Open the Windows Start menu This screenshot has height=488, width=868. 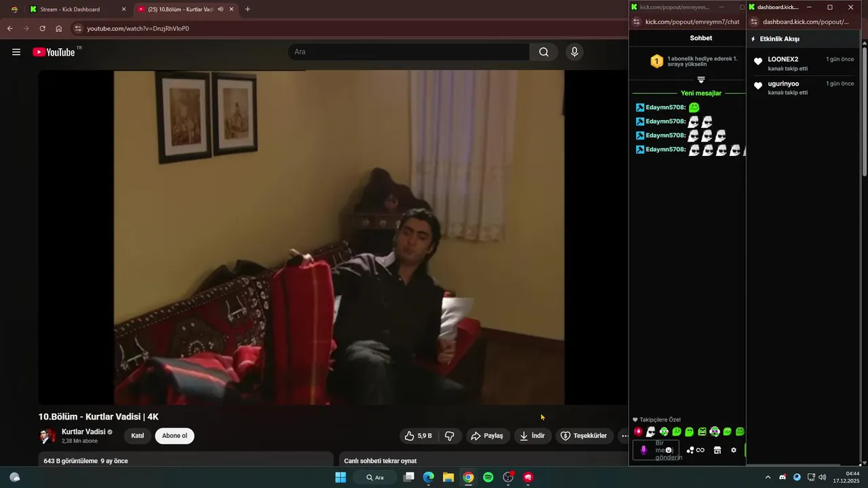(341, 477)
